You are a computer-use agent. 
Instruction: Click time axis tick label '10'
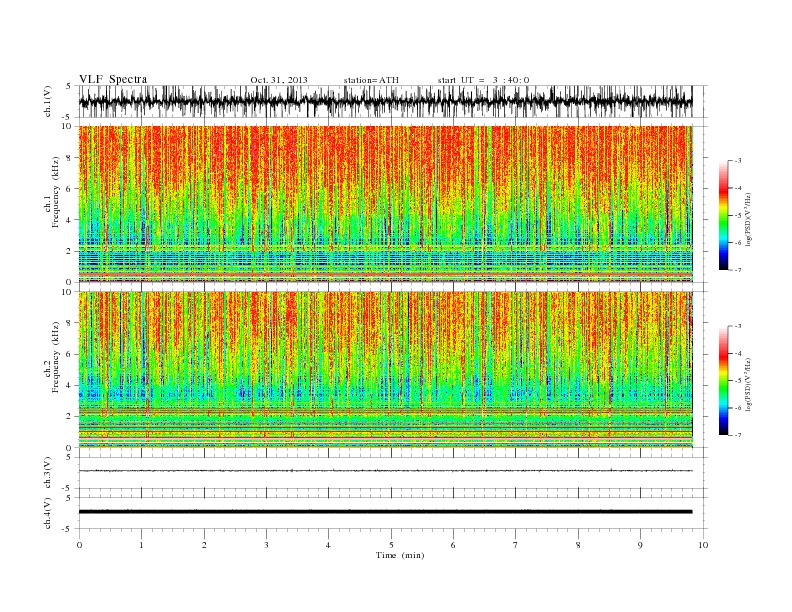(703, 545)
